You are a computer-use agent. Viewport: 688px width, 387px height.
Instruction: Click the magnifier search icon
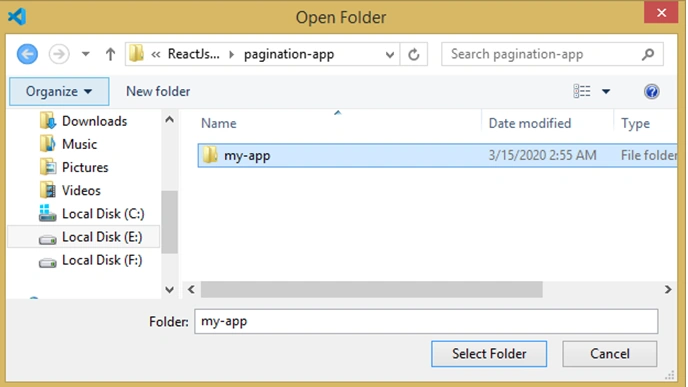(648, 54)
